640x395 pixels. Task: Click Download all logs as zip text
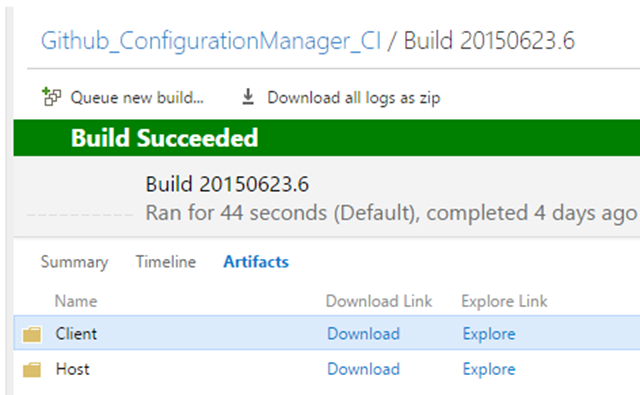point(354,98)
